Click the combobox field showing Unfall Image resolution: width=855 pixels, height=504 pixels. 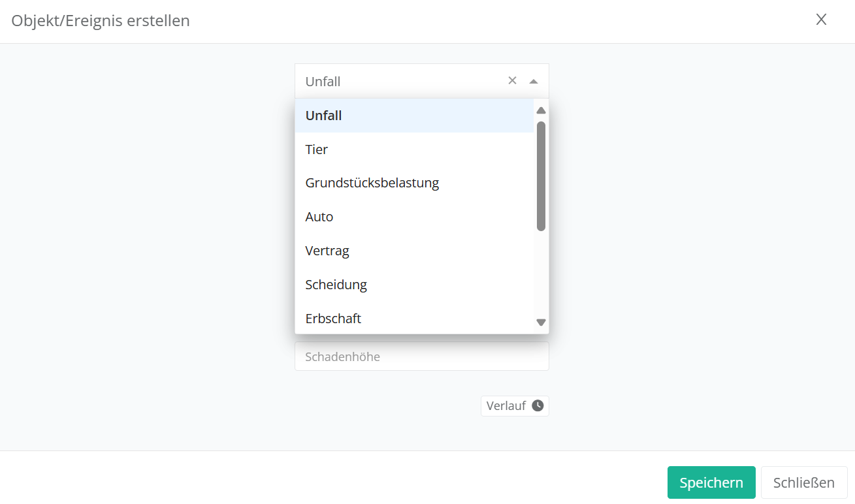(398, 82)
